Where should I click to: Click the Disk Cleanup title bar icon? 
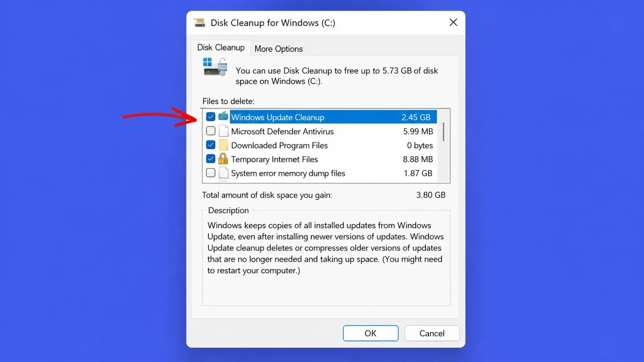(199, 23)
